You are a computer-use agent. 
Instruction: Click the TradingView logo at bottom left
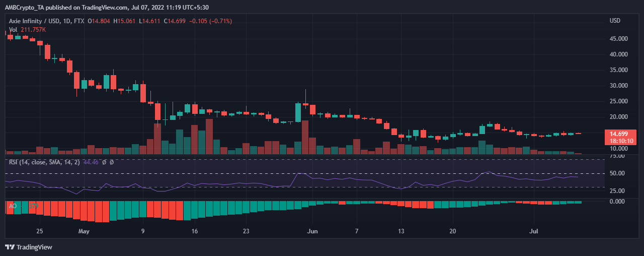click(29, 247)
